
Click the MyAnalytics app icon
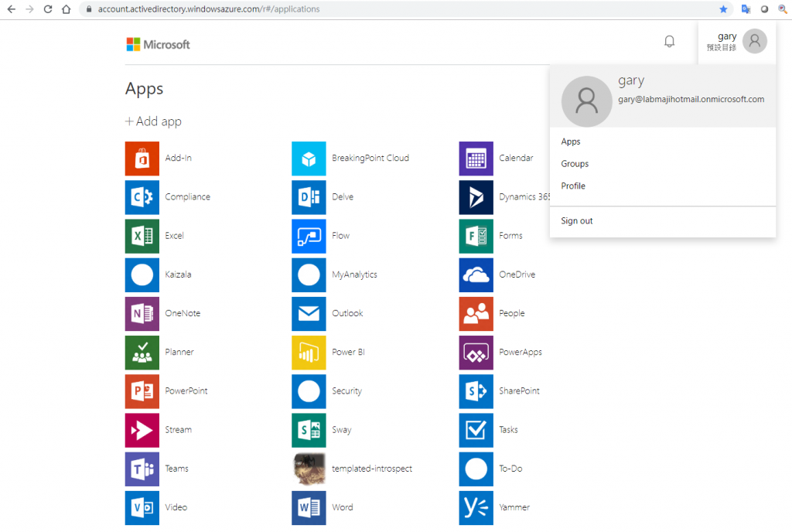coord(309,275)
